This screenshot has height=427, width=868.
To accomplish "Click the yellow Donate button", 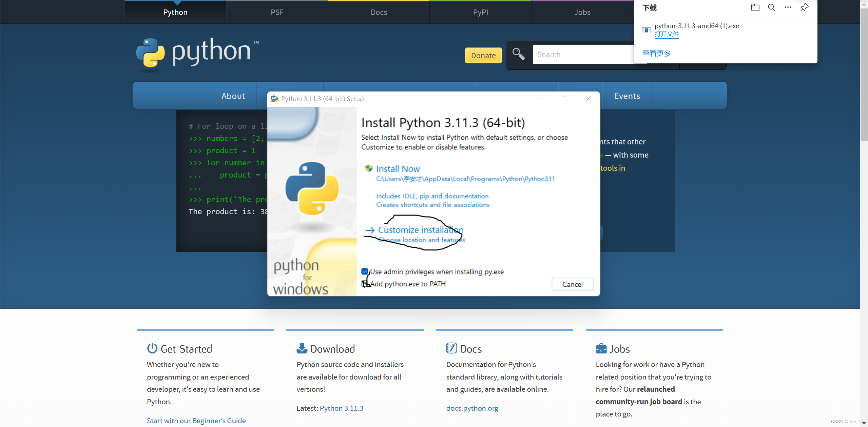I will coord(483,55).
